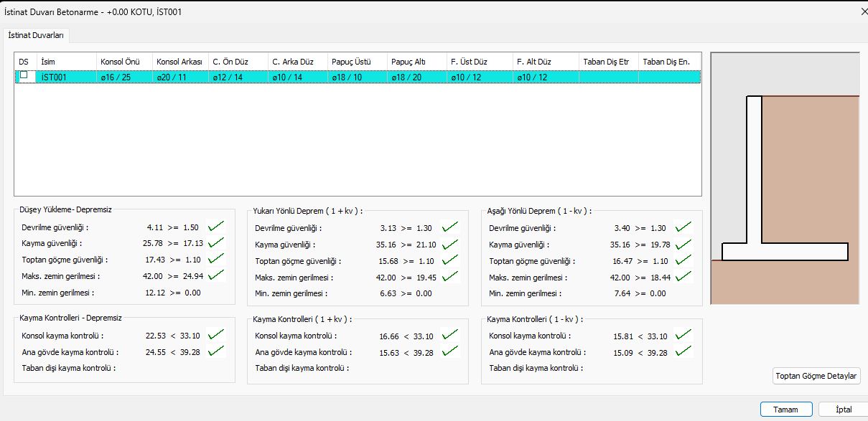The height and width of the screenshot is (421, 868).
Task: Click the Taban Dişi Etr column header
Action: [x=608, y=62]
